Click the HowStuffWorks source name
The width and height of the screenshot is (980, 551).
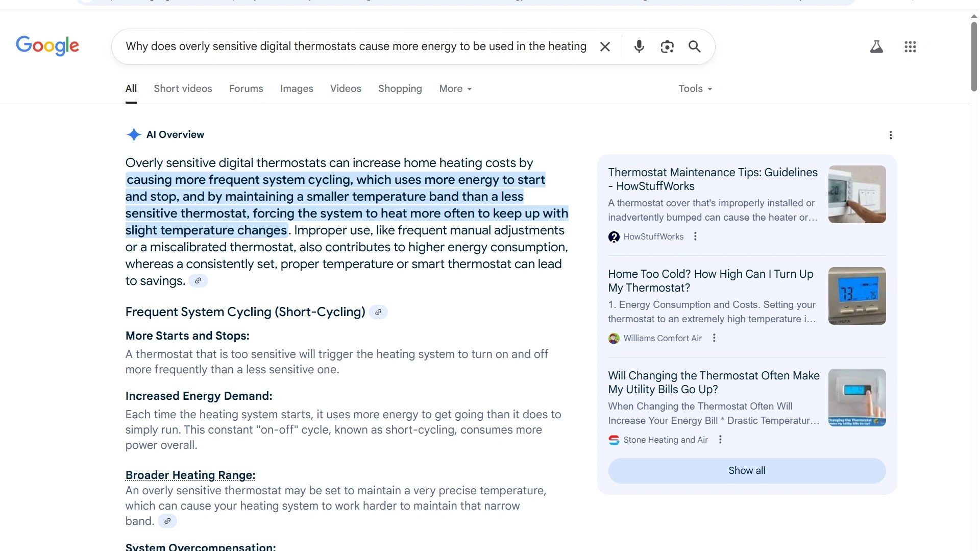(653, 237)
